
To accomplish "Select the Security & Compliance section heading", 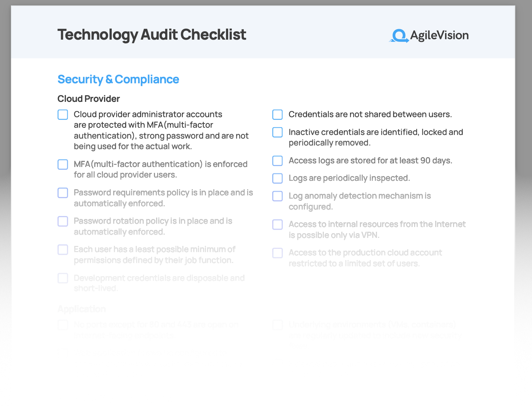I will 118,79.
